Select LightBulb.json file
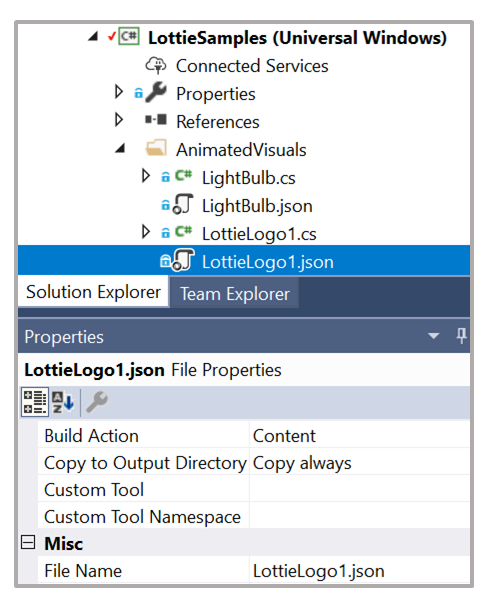This screenshot has width=490, height=610. (x=257, y=206)
